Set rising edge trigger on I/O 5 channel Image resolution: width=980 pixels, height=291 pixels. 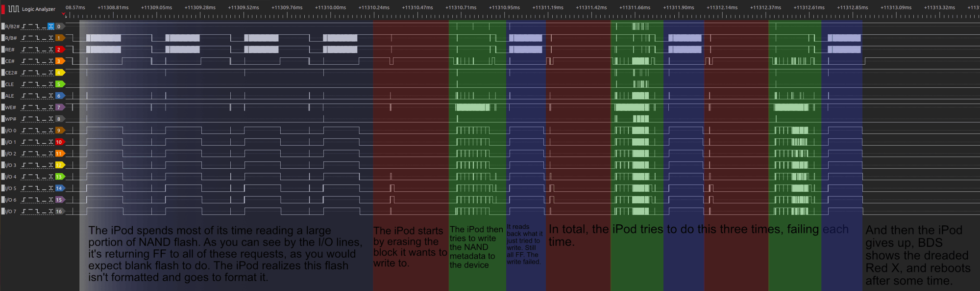[24, 188]
